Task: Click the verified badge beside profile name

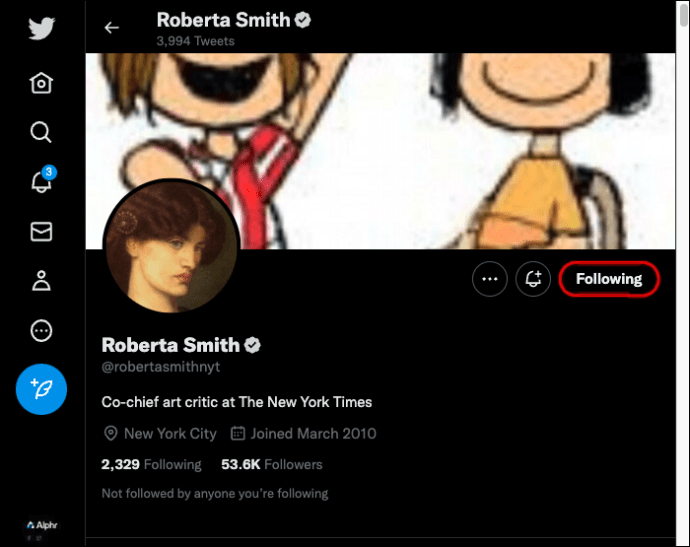Action: (x=254, y=345)
